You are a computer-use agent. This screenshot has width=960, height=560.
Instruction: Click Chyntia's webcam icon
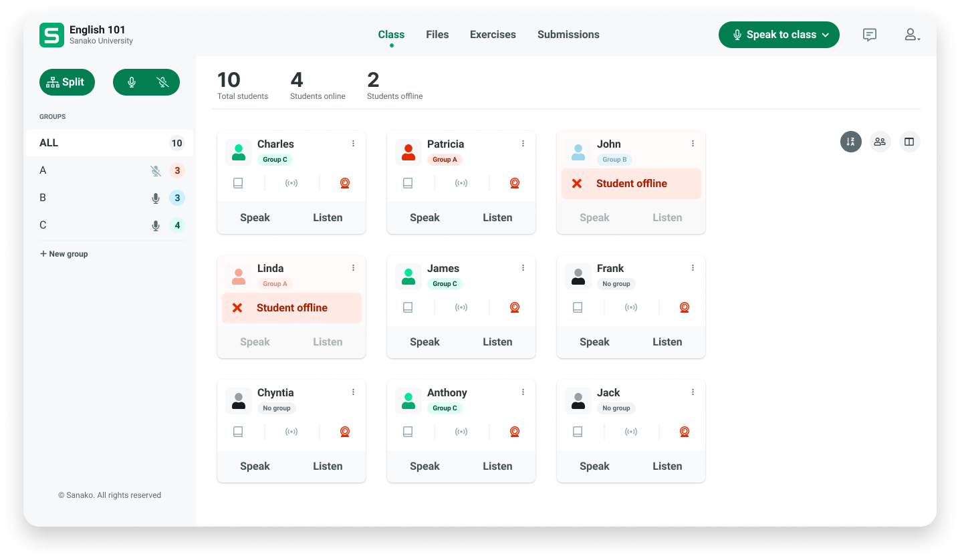[x=345, y=432]
